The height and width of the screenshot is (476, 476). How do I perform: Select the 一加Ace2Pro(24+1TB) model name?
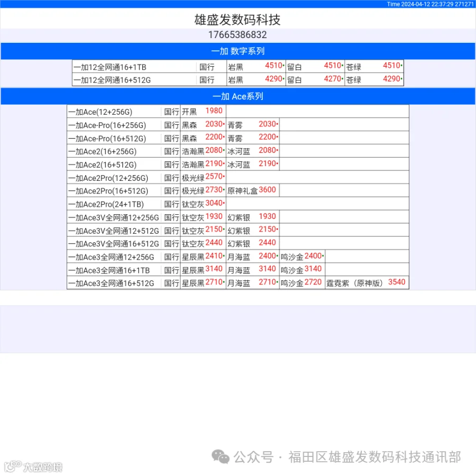pos(106,205)
